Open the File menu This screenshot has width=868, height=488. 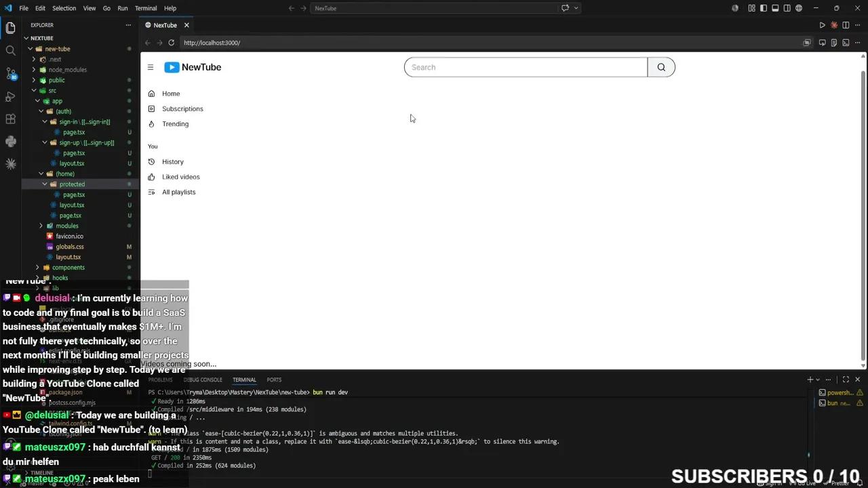click(24, 8)
